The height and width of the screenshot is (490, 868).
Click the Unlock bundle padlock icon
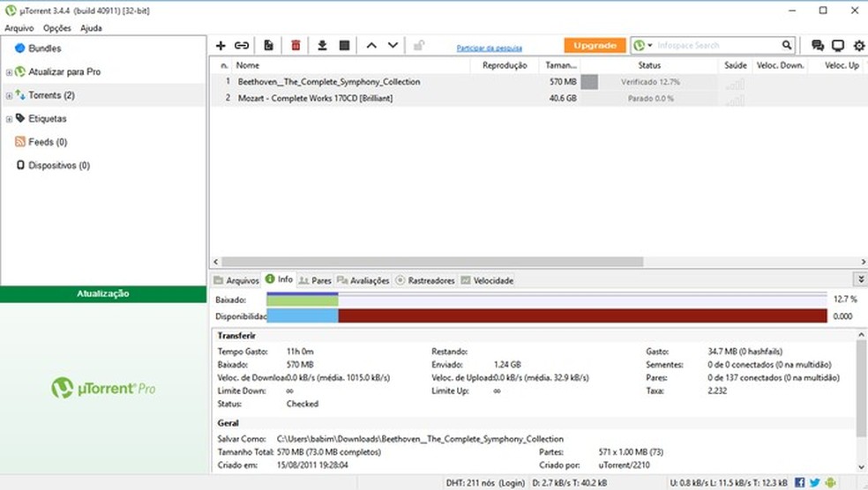point(419,45)
